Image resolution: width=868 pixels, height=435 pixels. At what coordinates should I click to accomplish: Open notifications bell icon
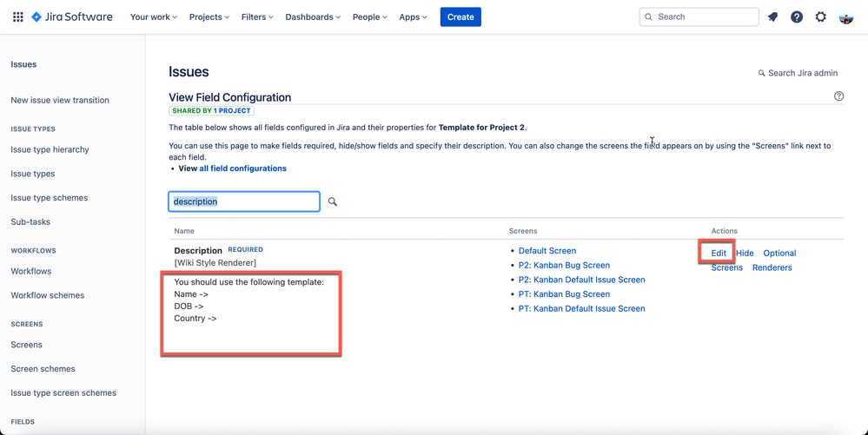click(x=772, y=17)
